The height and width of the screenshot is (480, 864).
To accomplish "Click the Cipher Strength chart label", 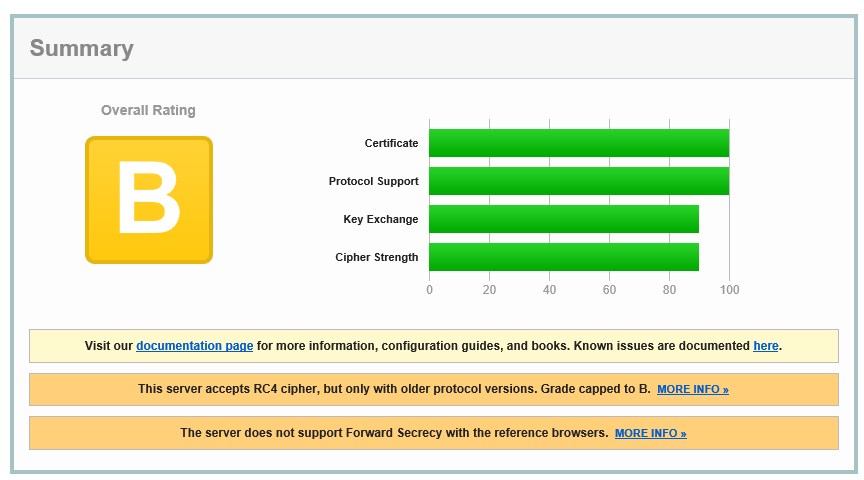I will tap(376, 257).
